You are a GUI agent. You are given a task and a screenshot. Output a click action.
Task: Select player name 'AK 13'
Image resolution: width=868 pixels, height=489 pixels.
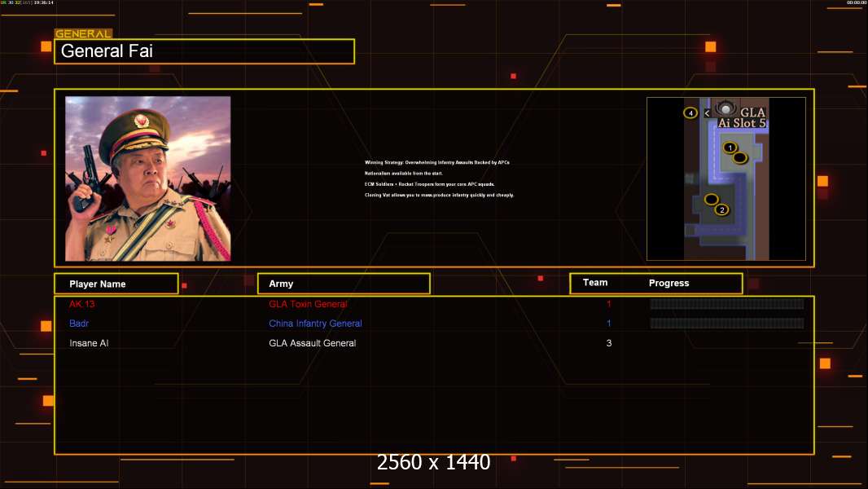click(x=82, y=304)
